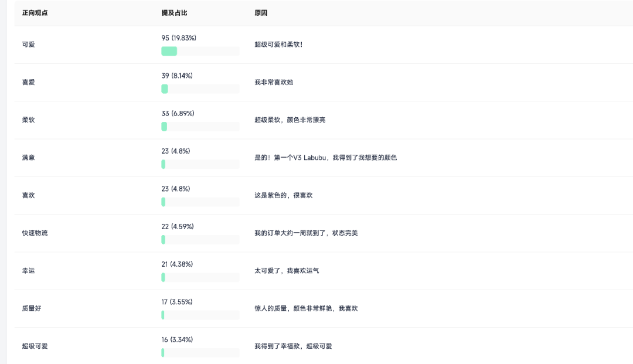Click the reason mentioning V3 Labubu
This screenshot has width=633, height=364.
325,157
